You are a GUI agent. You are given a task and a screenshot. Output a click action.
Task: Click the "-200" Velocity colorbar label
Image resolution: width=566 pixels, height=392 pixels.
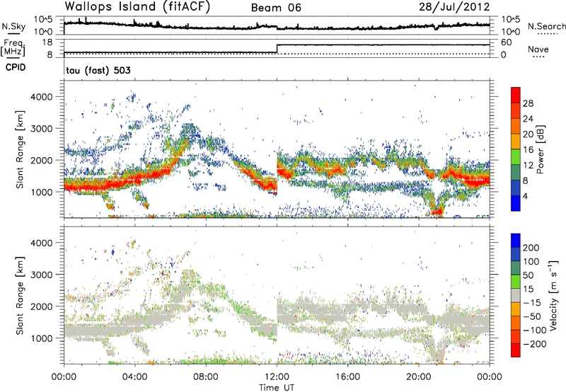534,344
